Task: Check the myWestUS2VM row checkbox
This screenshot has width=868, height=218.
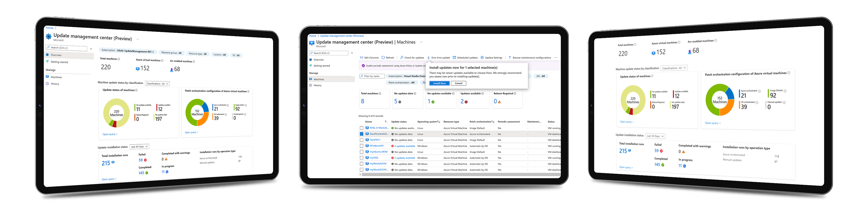Action: point(362,164)
